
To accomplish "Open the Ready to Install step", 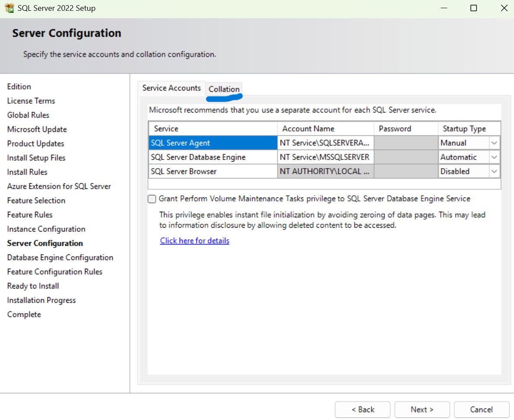I will click(33, 286).
